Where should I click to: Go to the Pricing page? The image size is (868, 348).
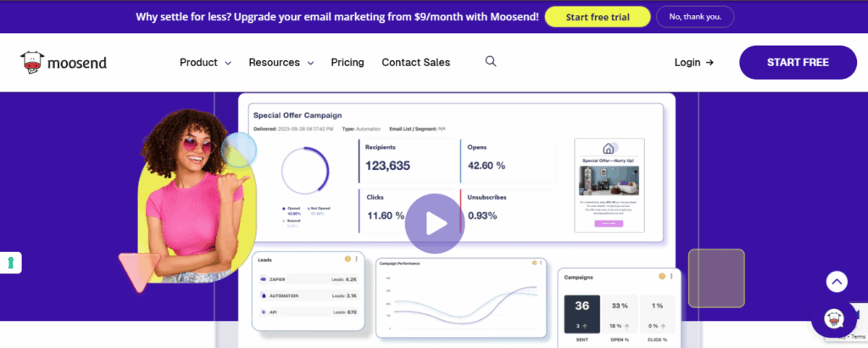point(348,63)
